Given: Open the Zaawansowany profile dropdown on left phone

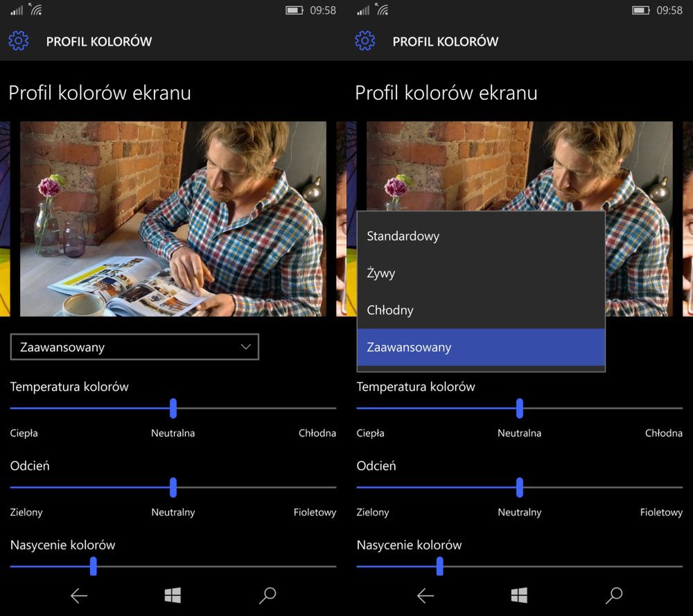Looking at the screenshot, I should click(134, 347).
